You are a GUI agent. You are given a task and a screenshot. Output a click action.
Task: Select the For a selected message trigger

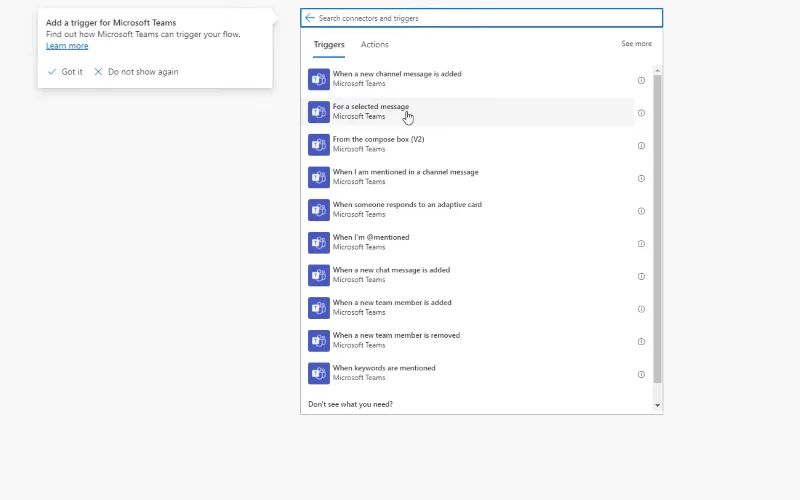click(469, 112)
